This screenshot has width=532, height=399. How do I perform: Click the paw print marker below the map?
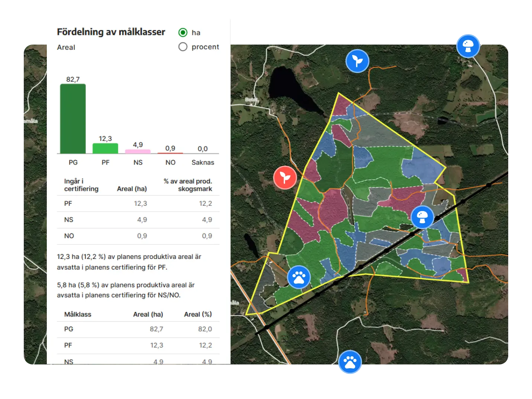click(x=350, y=362)
